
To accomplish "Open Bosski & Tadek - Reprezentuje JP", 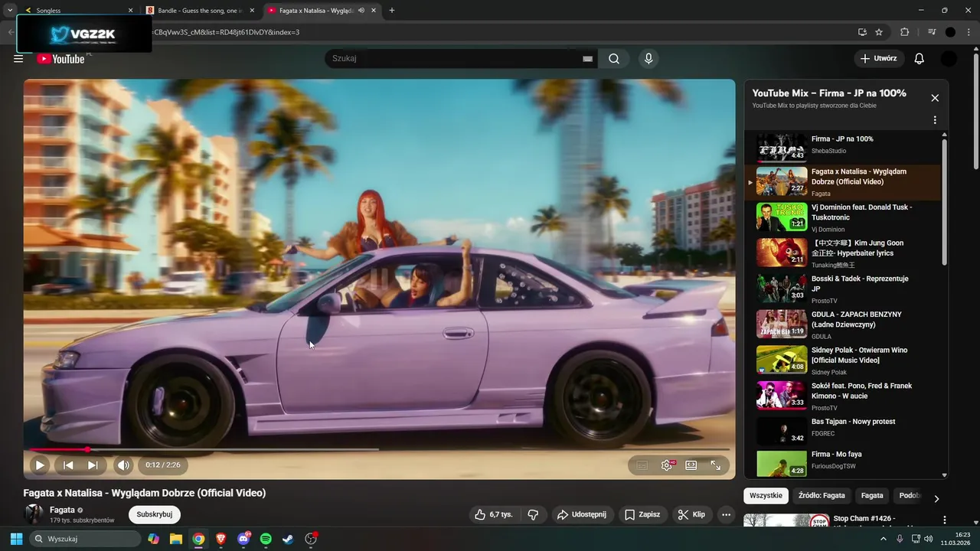I will (x=842, y=289).
